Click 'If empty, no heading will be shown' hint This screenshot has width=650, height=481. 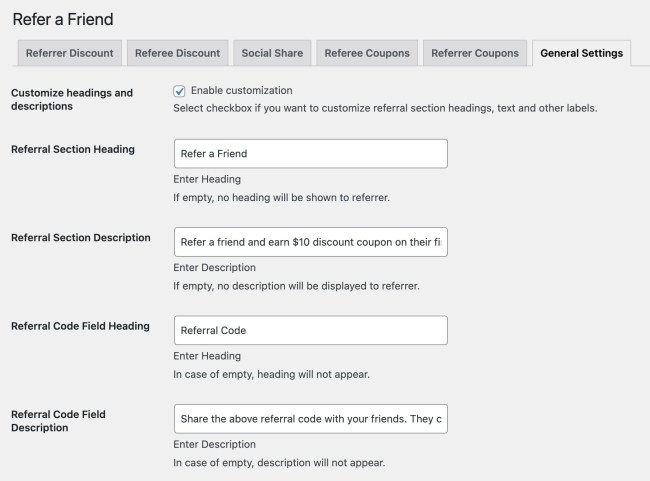click(x=281, y=197)
